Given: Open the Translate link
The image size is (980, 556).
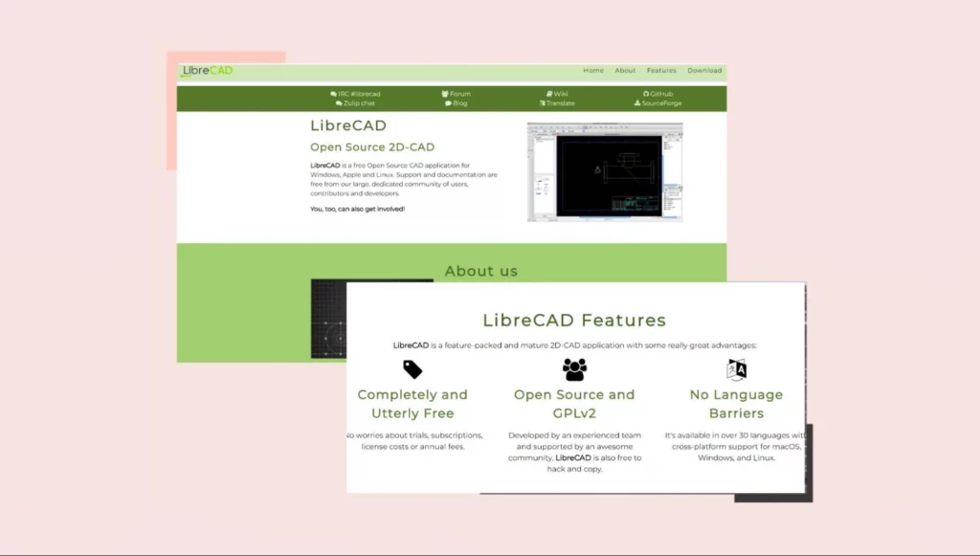Looking at the screenshot, I should coord(557,103).
